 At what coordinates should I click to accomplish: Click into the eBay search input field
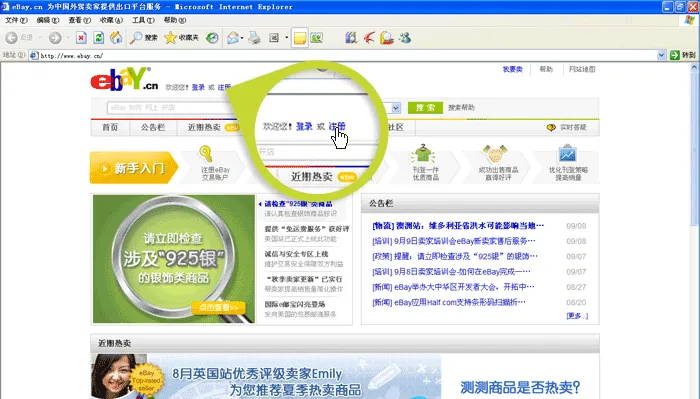(170, 108)
